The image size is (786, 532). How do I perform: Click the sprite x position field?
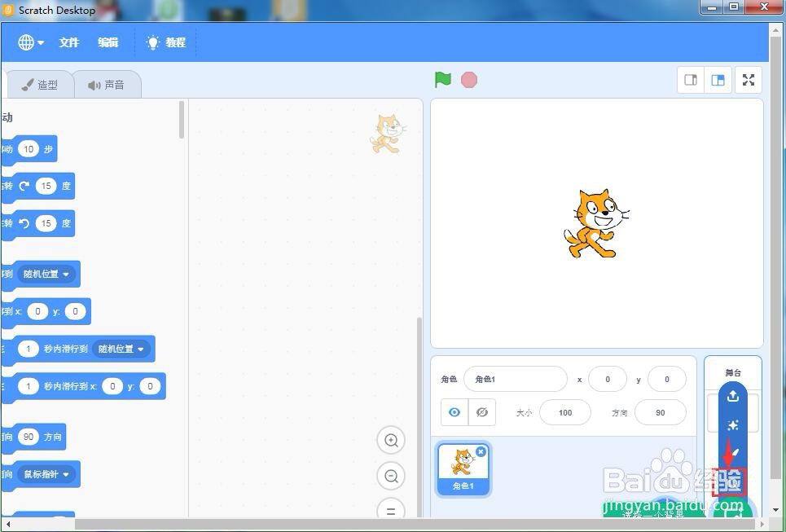point(608,379)
